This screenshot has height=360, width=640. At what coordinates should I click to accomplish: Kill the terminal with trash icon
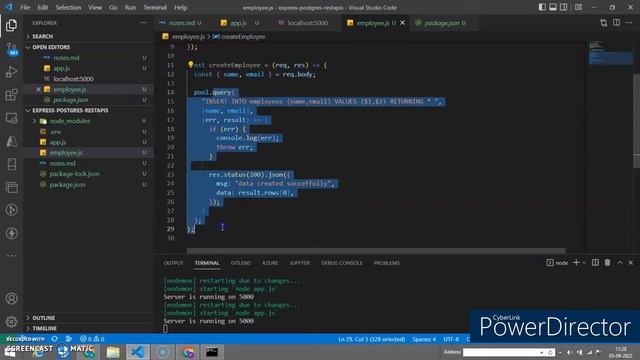[607, 262]
